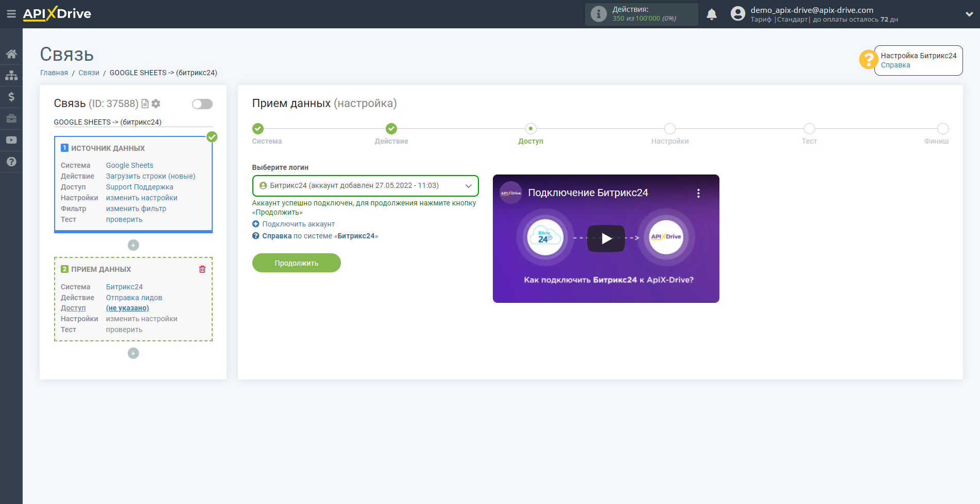Click the Продолжить button
980x504 pixels.
[x=296, y=263]
